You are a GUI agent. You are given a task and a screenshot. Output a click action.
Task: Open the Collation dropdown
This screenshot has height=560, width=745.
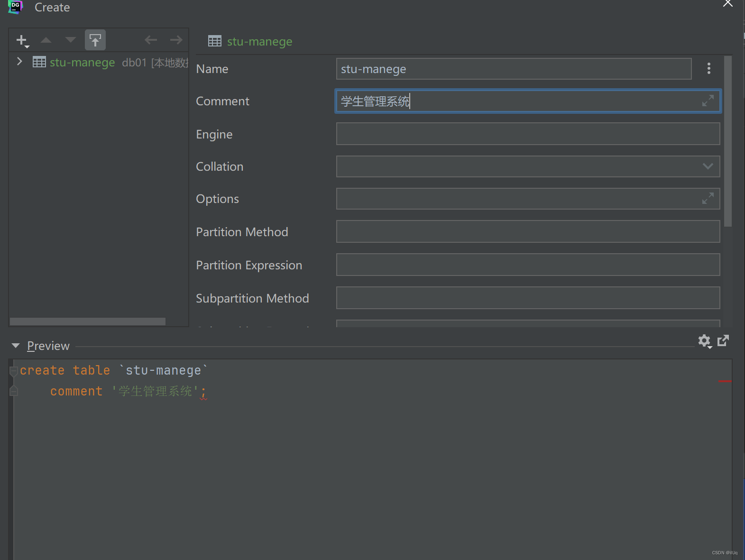click(708, 166)
